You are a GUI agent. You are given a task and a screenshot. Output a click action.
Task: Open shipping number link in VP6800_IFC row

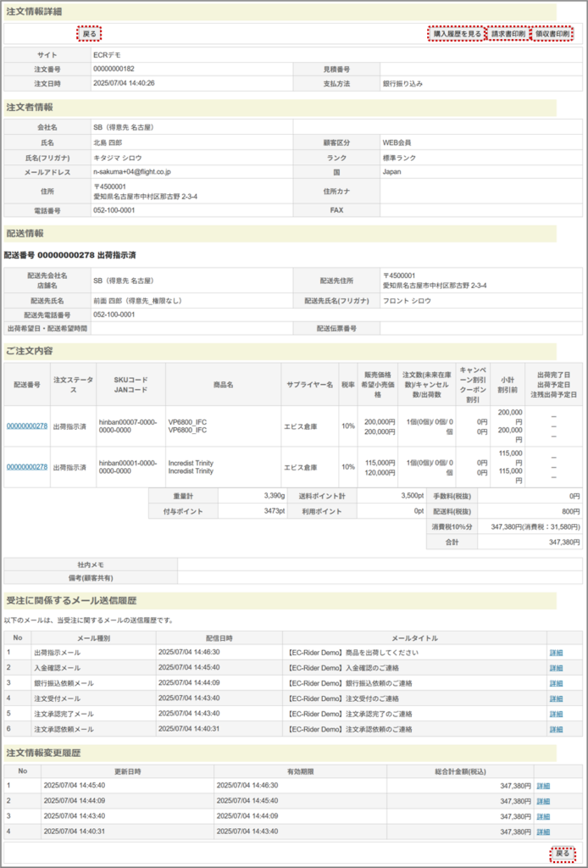point(27,426)
